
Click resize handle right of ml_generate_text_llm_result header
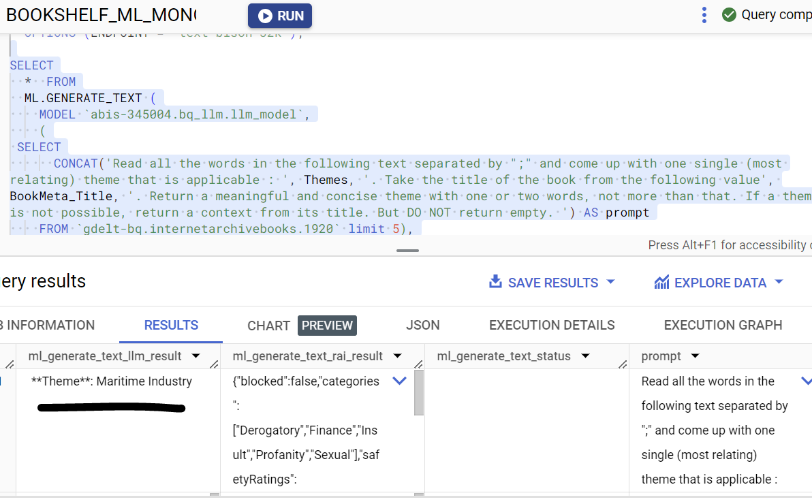coord(215,364)
